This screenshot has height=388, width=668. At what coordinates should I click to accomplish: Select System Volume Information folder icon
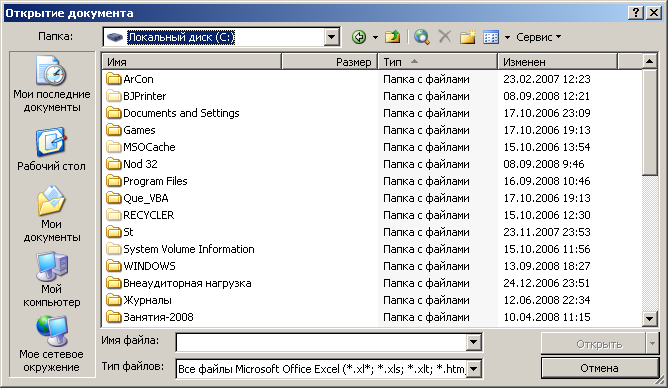[114, 249]
